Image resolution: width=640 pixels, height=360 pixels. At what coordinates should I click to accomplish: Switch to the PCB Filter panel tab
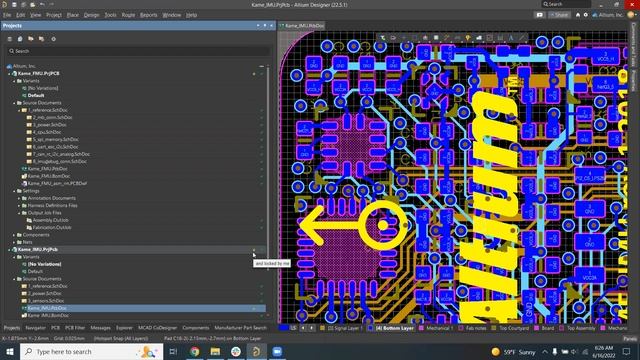coord(75,328)
